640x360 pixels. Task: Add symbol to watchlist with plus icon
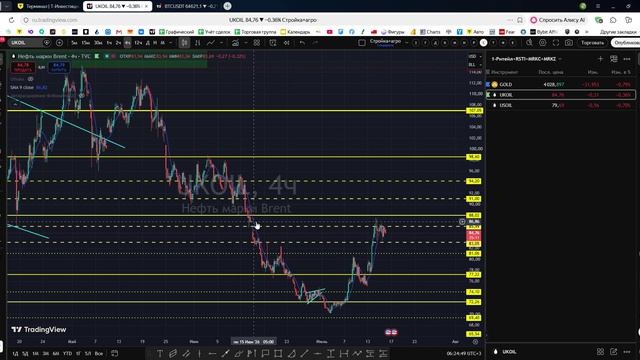tap(600, 59)
